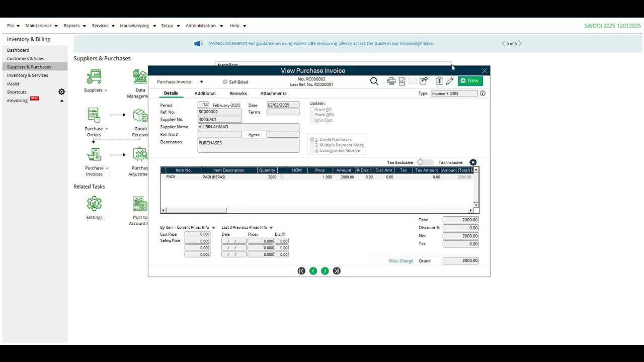This screenshot has width=644, height=362.
Task: Show next announcement with right chevron
Action: 520,44
